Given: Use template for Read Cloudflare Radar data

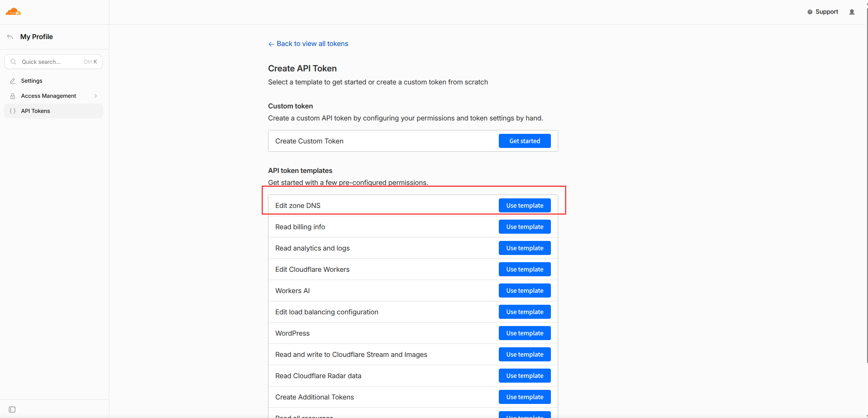Looking at the screenshot, I should pyautogui.click(x=525, y=375).
